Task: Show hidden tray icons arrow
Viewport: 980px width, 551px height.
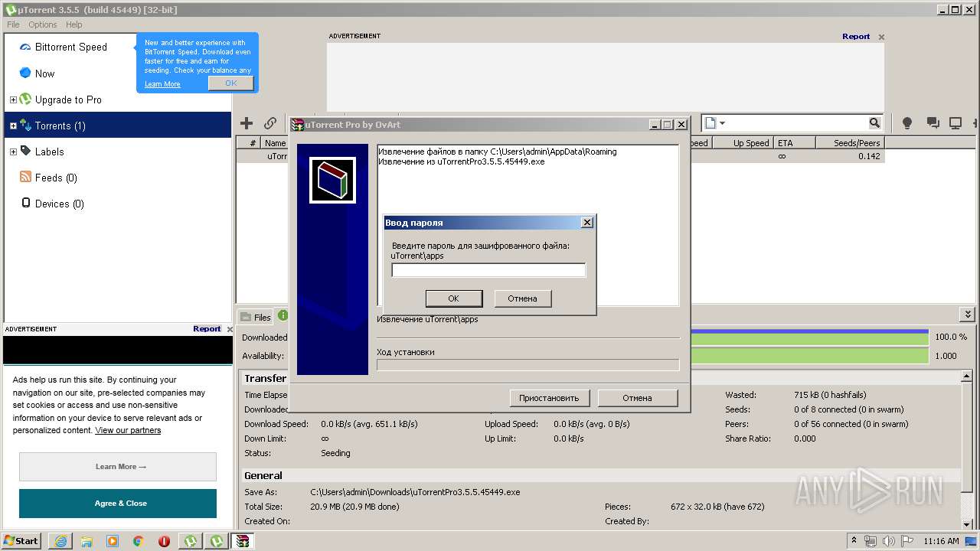Action: [x=854, y=541]
